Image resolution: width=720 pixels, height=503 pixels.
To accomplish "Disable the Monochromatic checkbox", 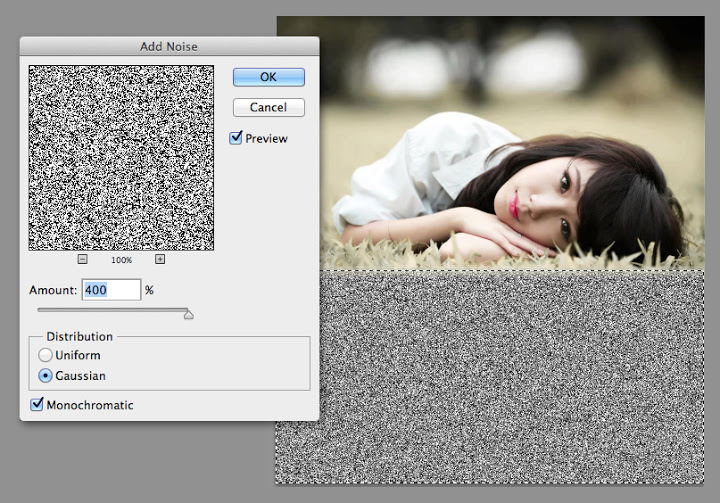I will coord(38,405).
